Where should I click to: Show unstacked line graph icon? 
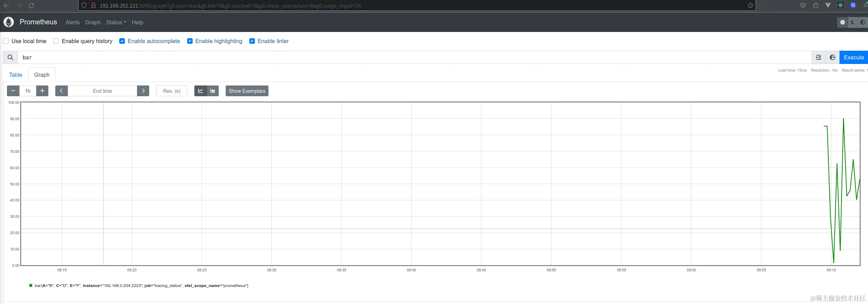click(x=201, y=91)
